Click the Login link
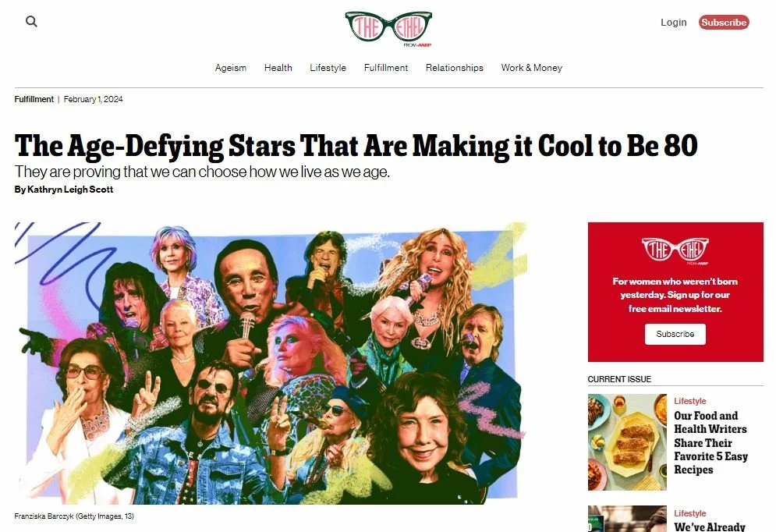 (674, 23)
